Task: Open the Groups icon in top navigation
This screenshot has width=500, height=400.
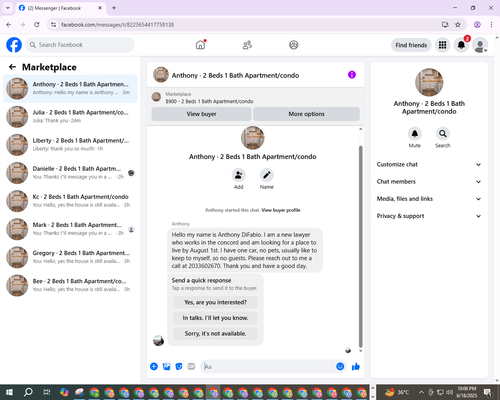Action: [294, 45]
